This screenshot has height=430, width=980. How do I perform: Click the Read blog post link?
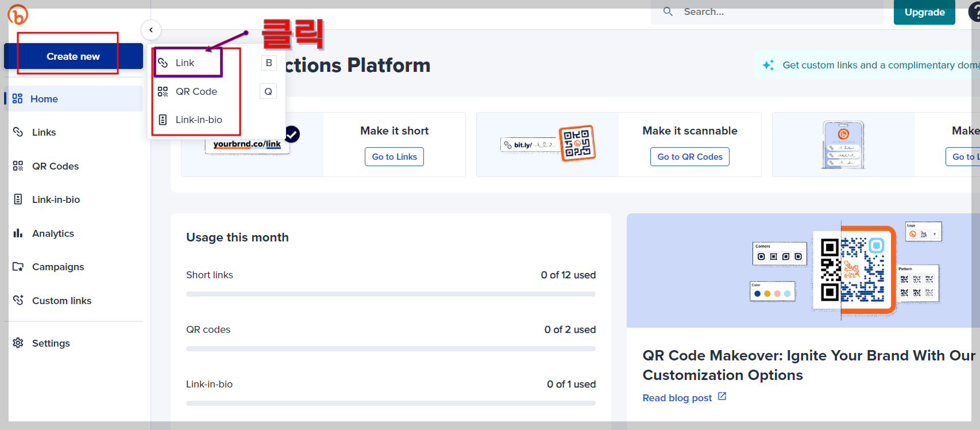click(677, 398)
